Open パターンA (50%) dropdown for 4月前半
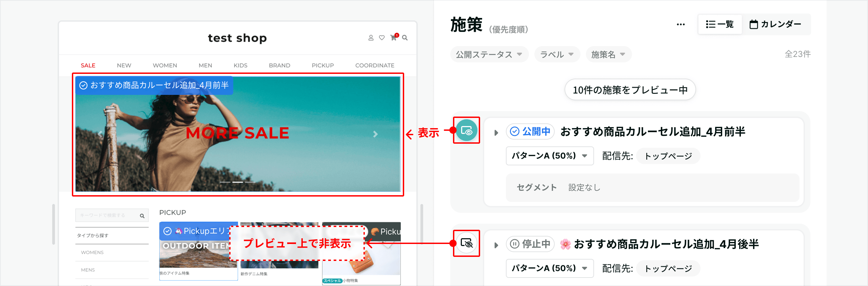The width and height of the screenshot is (868, 286). coord(550,156)
